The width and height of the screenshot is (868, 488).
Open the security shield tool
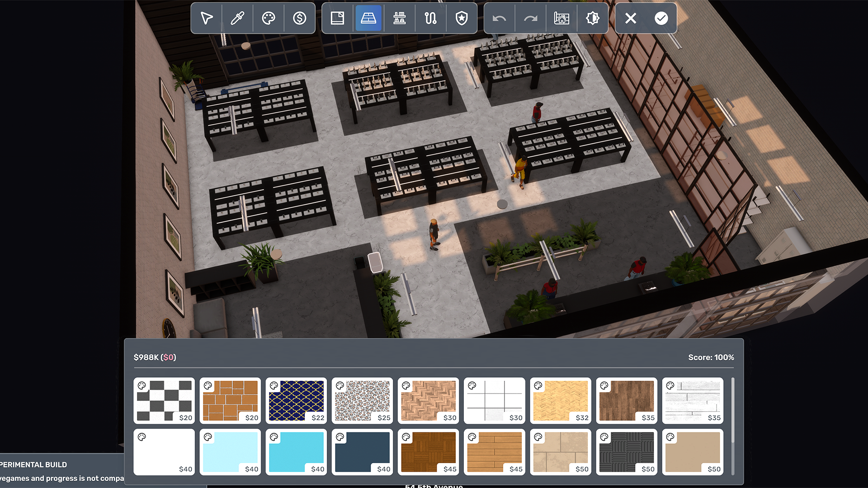(x=462, y=18)
